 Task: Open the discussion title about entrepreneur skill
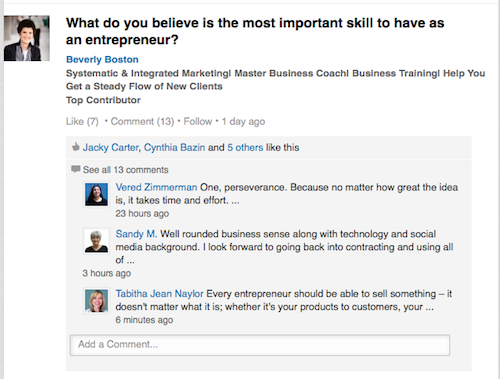(255, 31)
